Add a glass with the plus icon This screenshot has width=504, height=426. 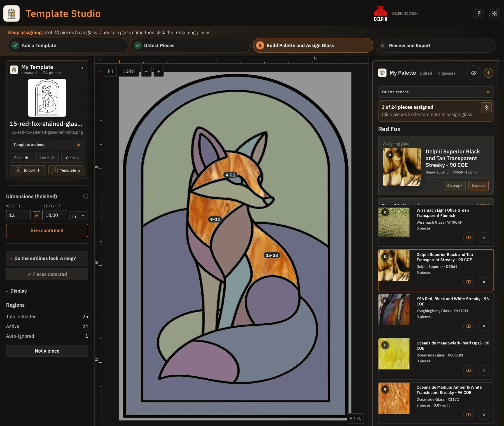(x=488, y=73)
